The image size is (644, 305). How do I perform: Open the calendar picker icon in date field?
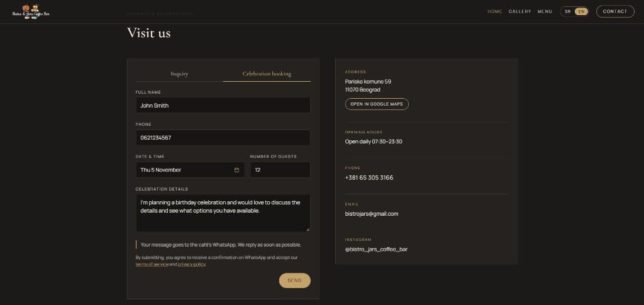click(x=236, y=170)
